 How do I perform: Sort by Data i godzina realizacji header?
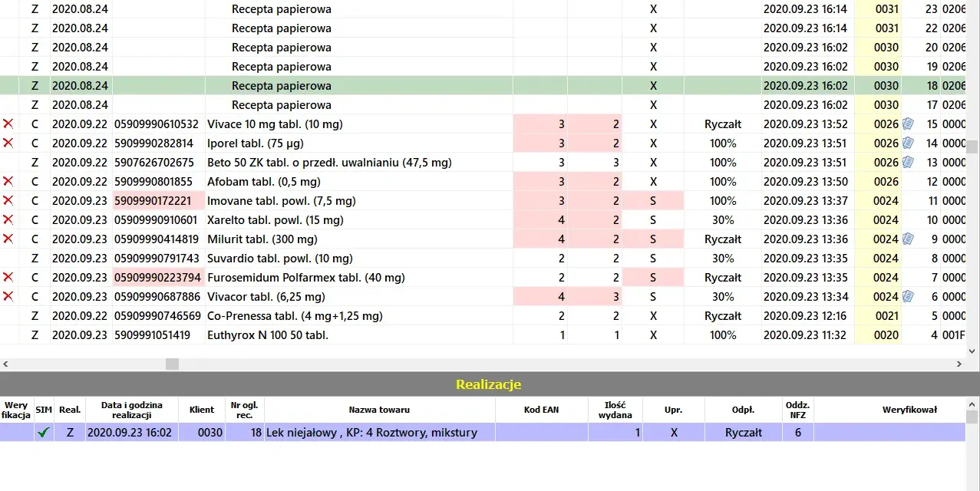click(131, 410)
